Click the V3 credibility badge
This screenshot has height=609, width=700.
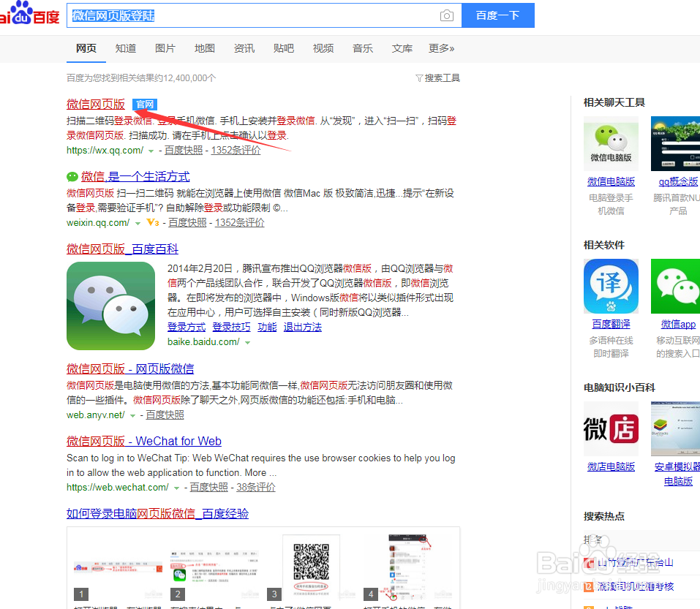pyautogui.click(x=153, y=222)
